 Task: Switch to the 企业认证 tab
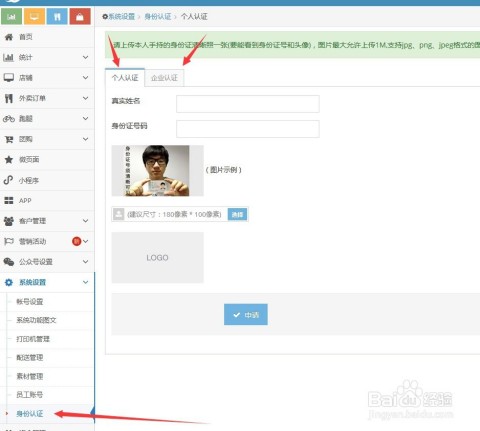point(164,78)
